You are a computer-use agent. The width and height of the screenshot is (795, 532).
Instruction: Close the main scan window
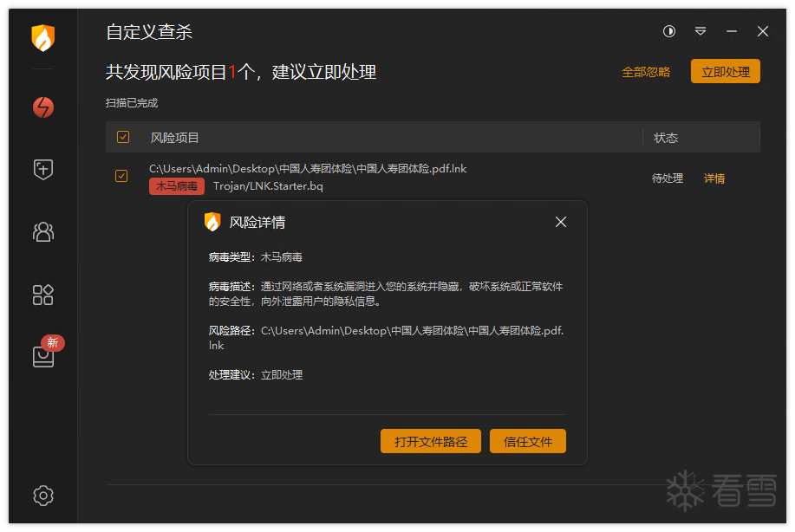click(763, 31)
